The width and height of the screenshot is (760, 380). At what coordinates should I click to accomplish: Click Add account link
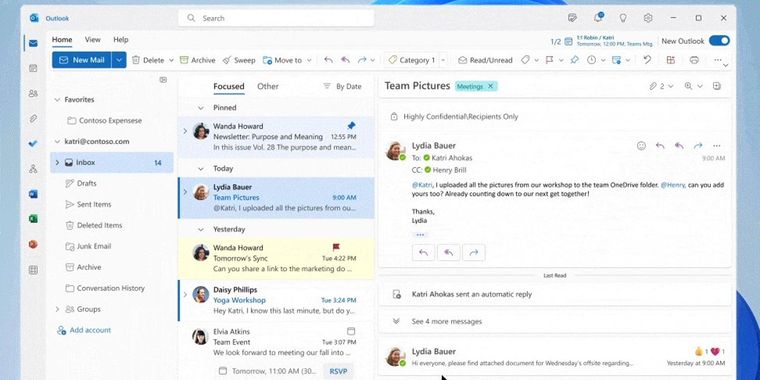click(x=84, y=330)
